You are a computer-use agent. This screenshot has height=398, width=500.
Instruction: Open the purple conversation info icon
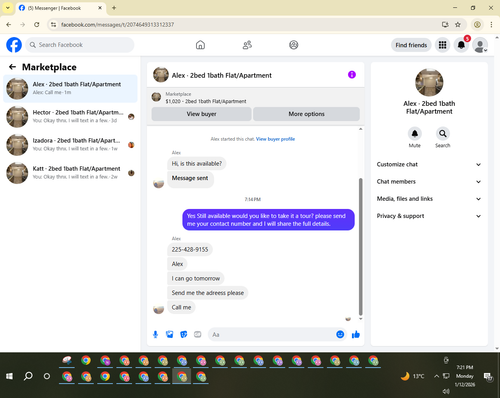[352, 75]
